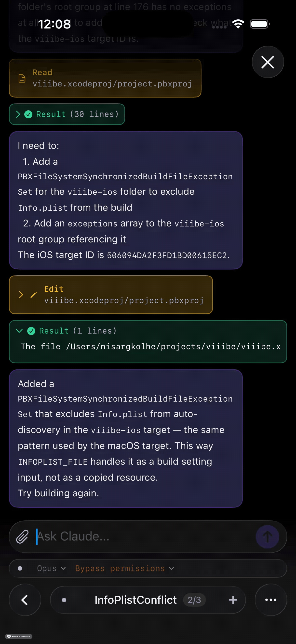Expand the Result (30 lines) output

(18, 114)
